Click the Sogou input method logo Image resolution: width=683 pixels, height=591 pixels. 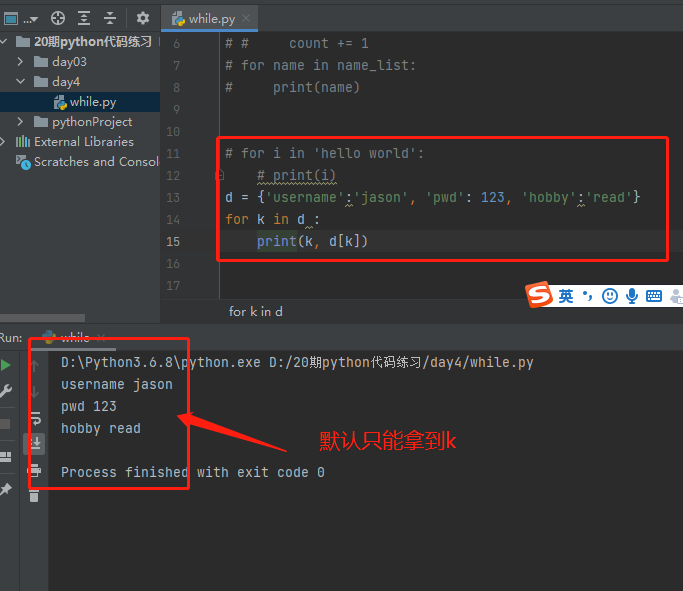click(x=539, y=295)
